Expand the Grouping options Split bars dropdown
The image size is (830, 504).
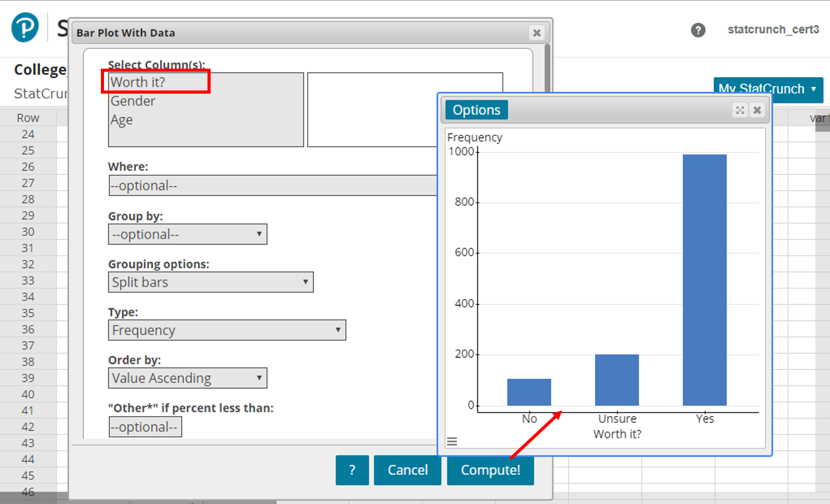point(211,282)
